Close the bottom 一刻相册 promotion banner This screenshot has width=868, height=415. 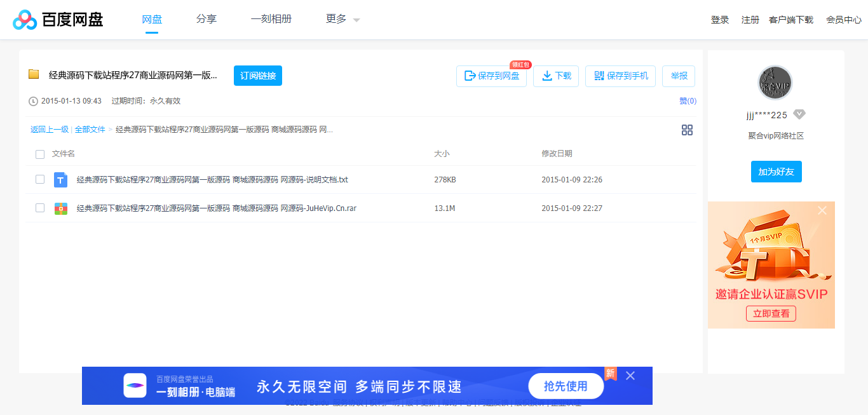630,376
